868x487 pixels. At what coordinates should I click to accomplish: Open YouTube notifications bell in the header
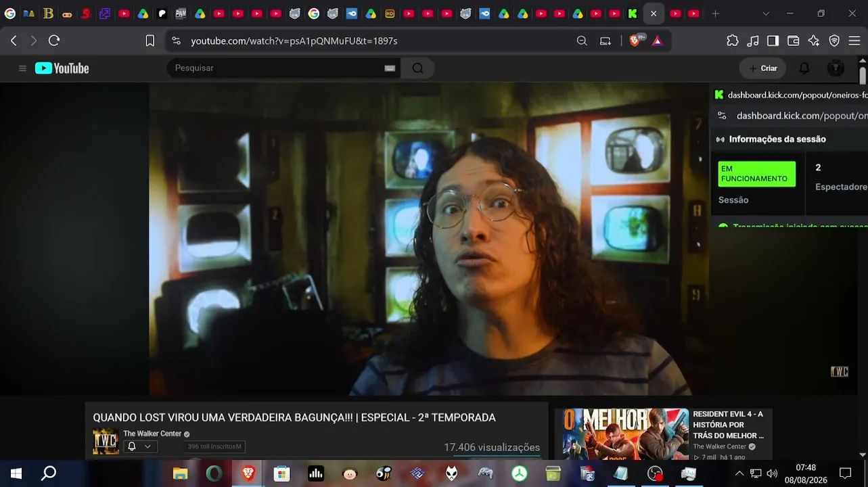pyautogui.click(x=804, y=68)
